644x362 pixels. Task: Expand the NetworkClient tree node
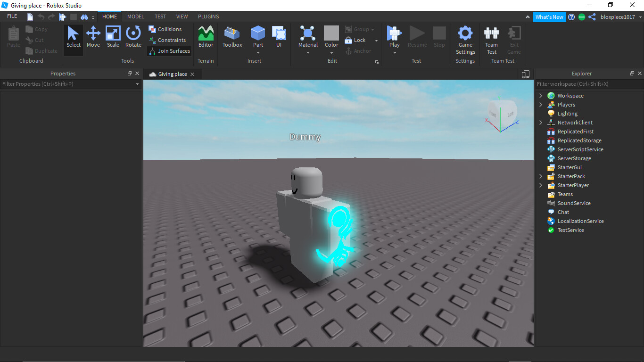click(x=541, y=123)
